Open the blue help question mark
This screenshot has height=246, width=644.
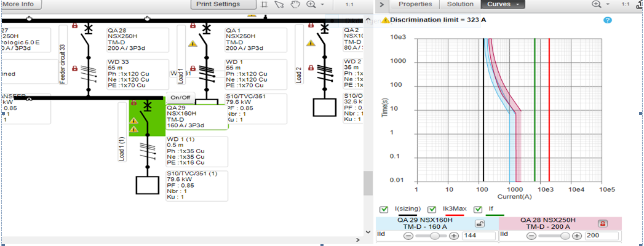pos(608,20)
